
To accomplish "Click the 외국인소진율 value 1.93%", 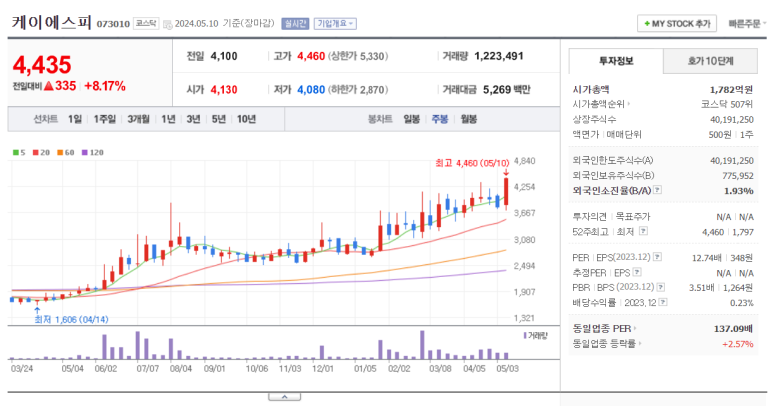I will (x=738, y=191).
